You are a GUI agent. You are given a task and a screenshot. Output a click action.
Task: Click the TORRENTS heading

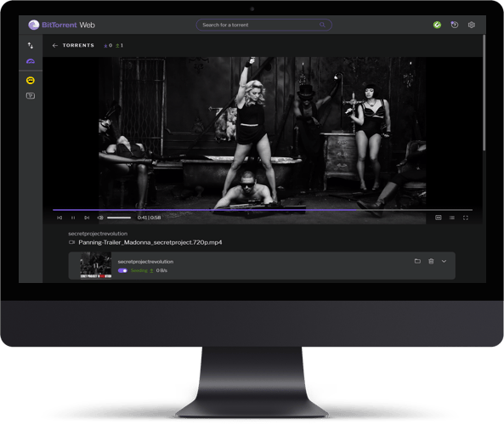[78, 45]
